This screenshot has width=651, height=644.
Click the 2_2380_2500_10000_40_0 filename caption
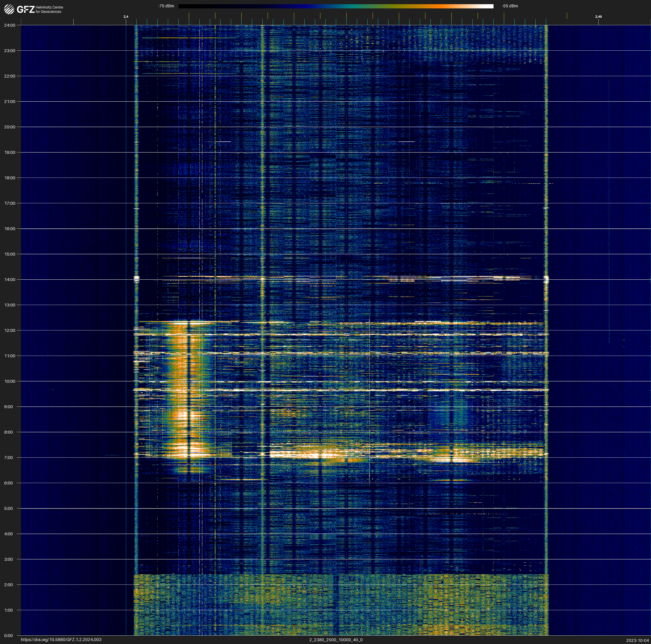336,640
